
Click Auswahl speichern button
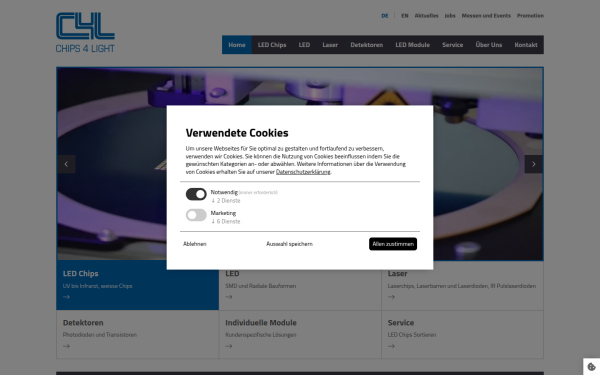point(289,244)
